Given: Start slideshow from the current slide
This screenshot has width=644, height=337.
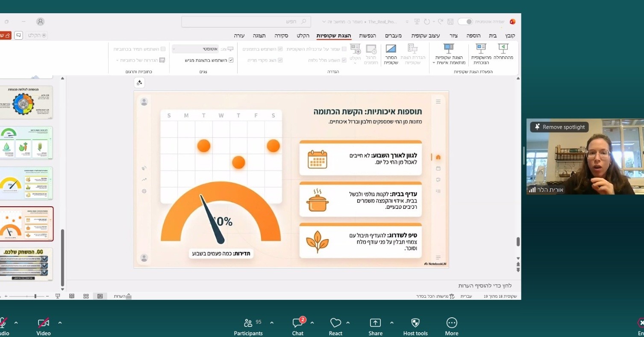Looking at the screenshot, I should pos(481,54).
